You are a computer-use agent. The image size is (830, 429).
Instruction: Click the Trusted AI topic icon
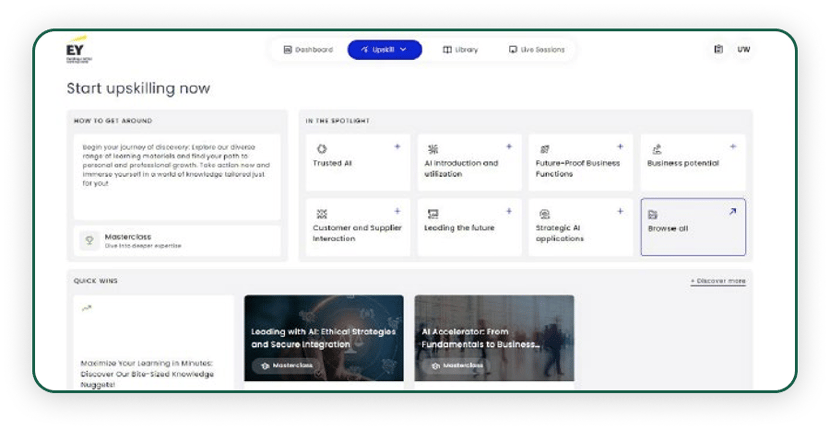pos(321,149)
